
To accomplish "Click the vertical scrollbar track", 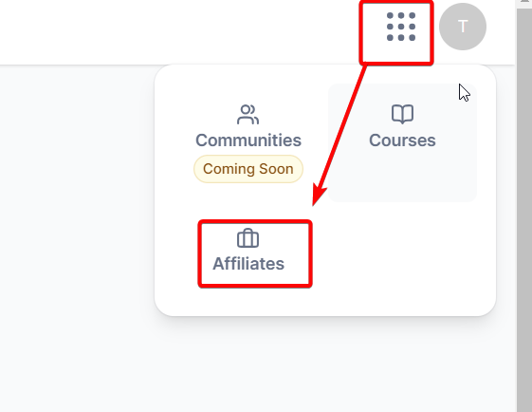I will [x=524, y=211].
